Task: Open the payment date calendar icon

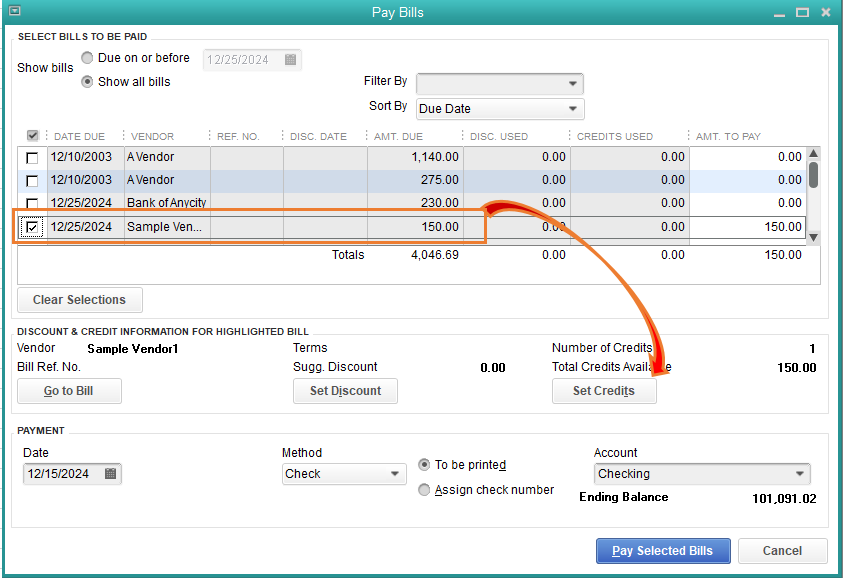Action: [110, 474]
